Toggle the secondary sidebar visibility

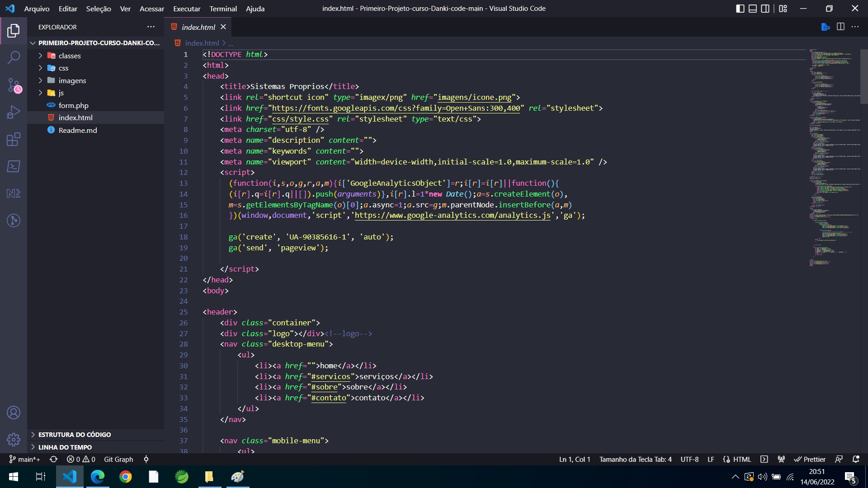[765, 9]
